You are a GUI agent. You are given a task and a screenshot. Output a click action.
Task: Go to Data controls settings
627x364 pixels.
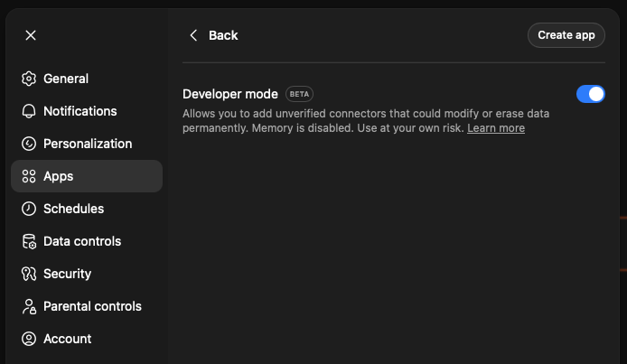point(87,241)
